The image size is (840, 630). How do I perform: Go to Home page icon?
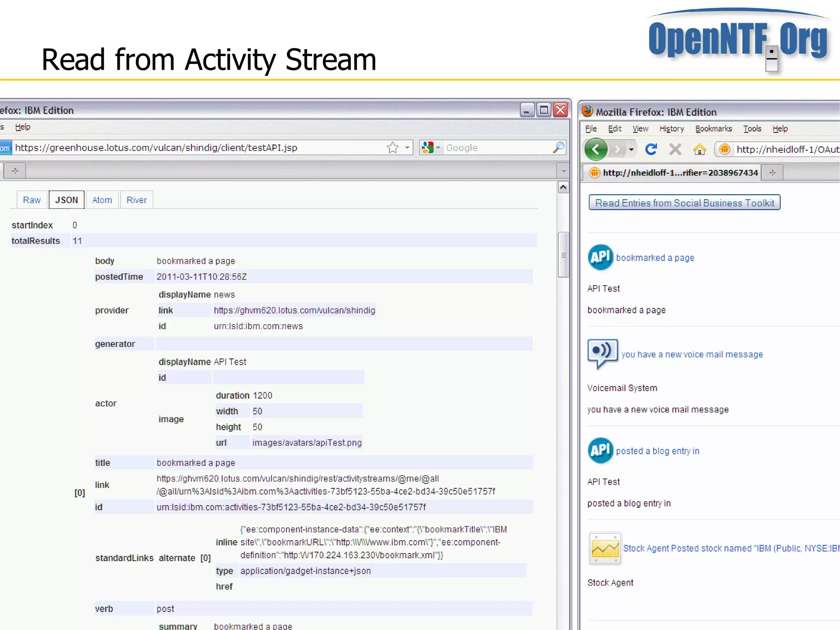click(x=699, y=149)
